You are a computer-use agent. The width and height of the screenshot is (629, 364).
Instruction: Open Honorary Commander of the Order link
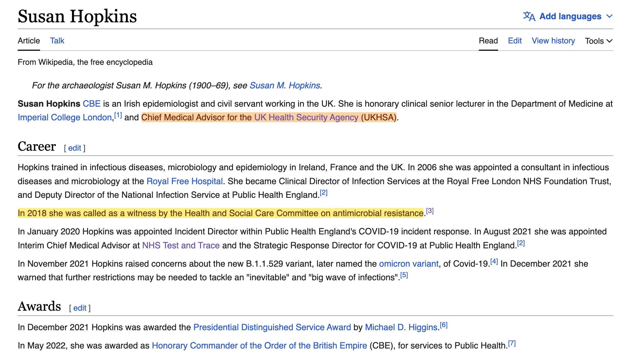259,345
